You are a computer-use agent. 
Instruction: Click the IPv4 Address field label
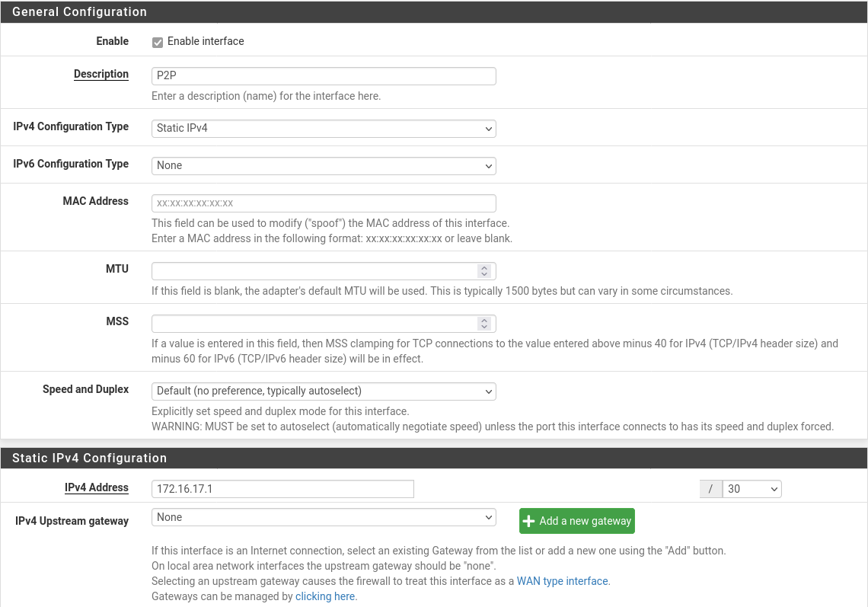[x=97, y=487]
